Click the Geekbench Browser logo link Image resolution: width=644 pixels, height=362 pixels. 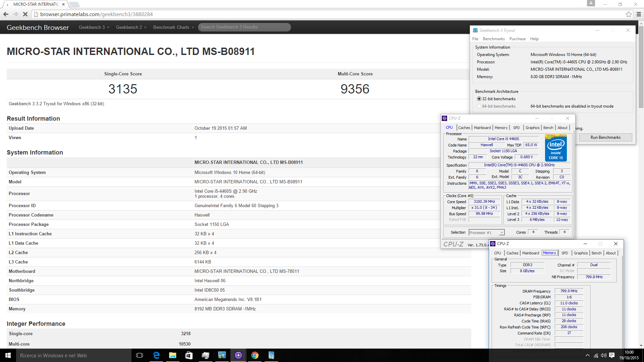38,27
